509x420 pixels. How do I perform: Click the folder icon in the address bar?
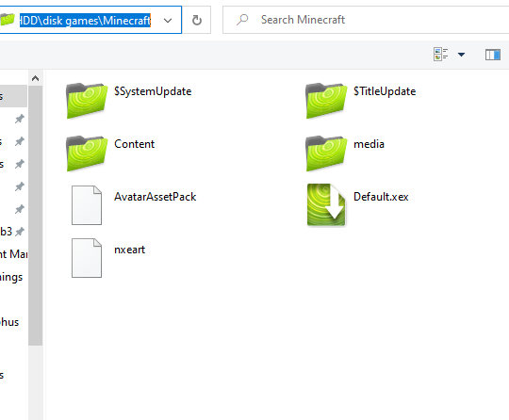[x=8, y=20]
